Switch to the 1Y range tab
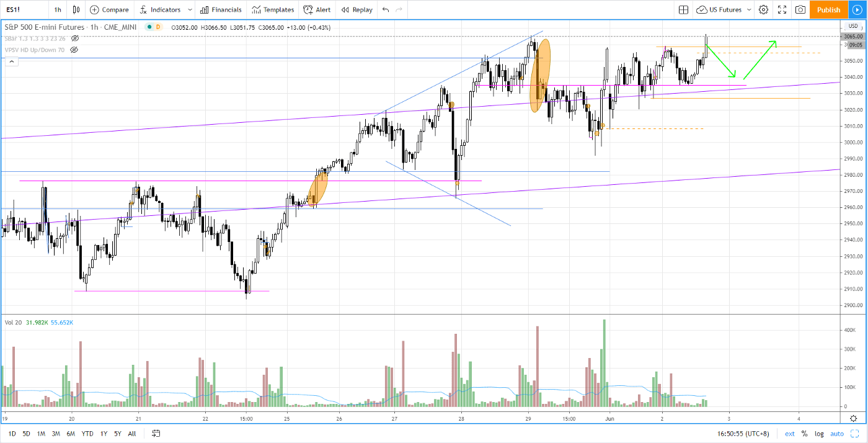The image size is (868, 443). (103, 433)
